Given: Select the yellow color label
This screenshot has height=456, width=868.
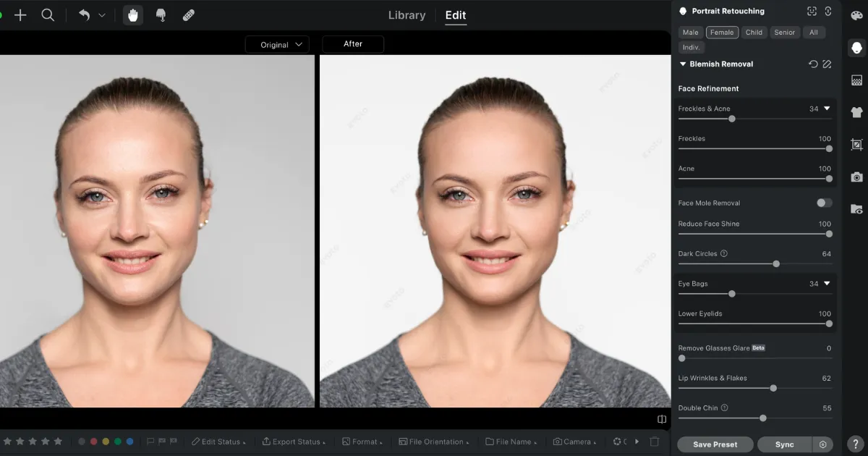Looking at the screenshot, I should 106,442.
